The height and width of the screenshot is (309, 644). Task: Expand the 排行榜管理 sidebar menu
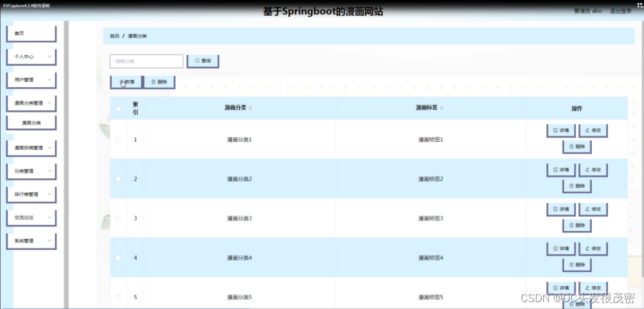click(x=31, y=195)
